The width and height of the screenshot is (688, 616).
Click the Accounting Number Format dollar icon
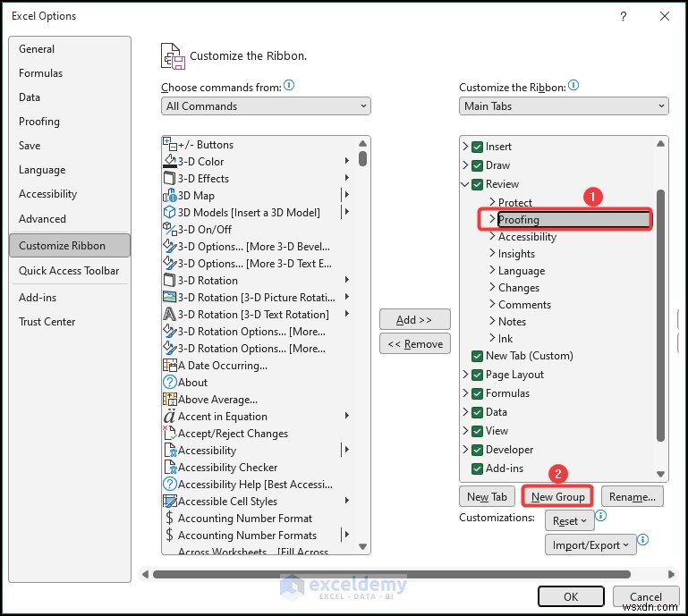click(x=169, y=518)
